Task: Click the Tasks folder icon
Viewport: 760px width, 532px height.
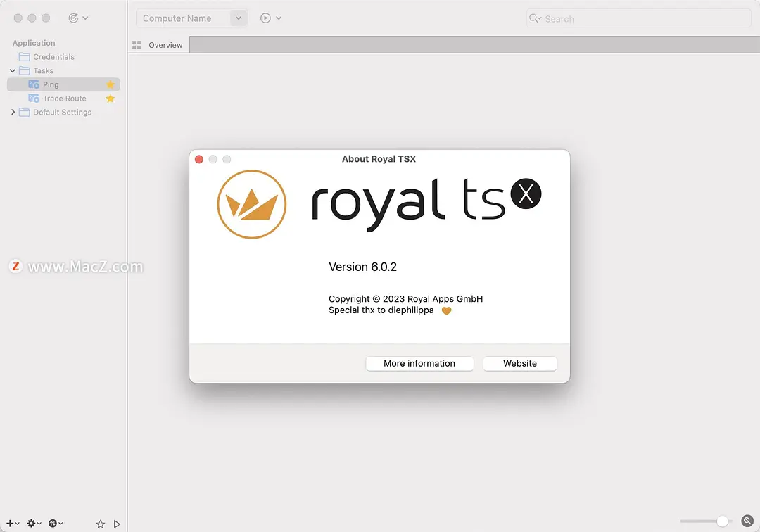Action: tap(24, 71)
